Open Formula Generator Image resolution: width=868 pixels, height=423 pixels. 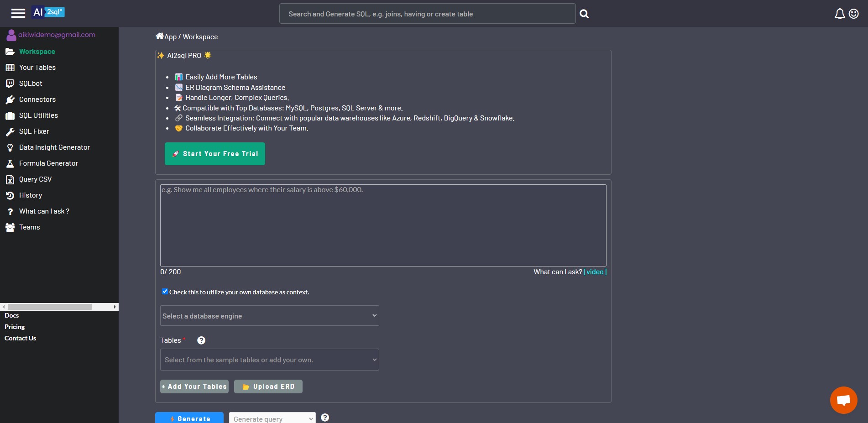(x=48, y=163)
